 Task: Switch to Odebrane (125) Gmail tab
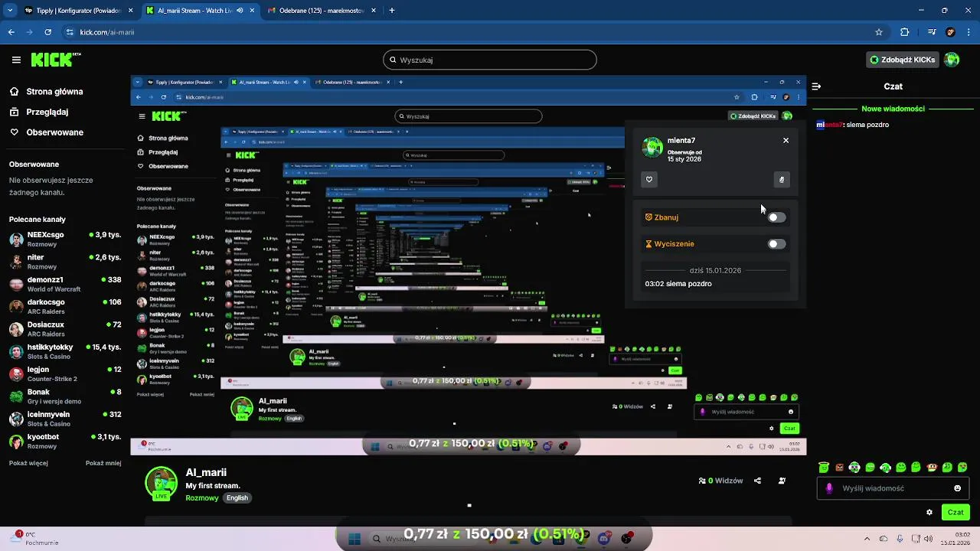point(320,11)
